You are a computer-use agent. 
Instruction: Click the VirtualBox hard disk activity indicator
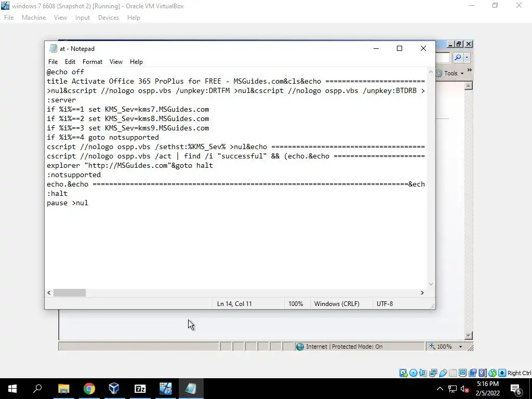pyautogui.click(x=403, y=373)
